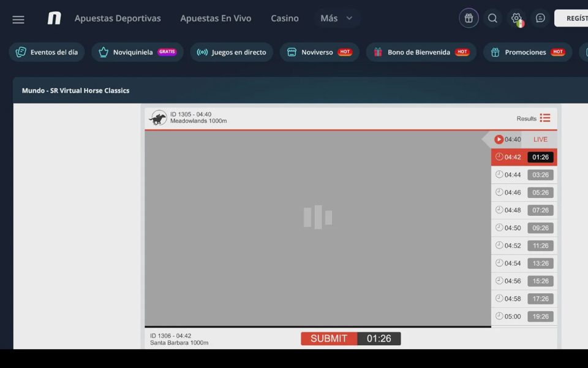Choose the 05:00 race slot
This screenshot has height=368, width=588.
click(524, 316)
